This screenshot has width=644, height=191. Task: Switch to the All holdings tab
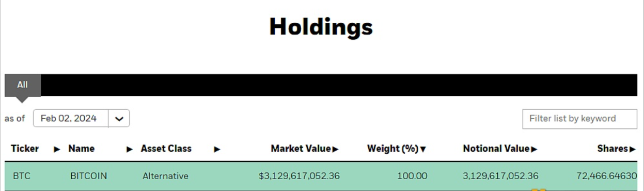click(x=23, y=85)
